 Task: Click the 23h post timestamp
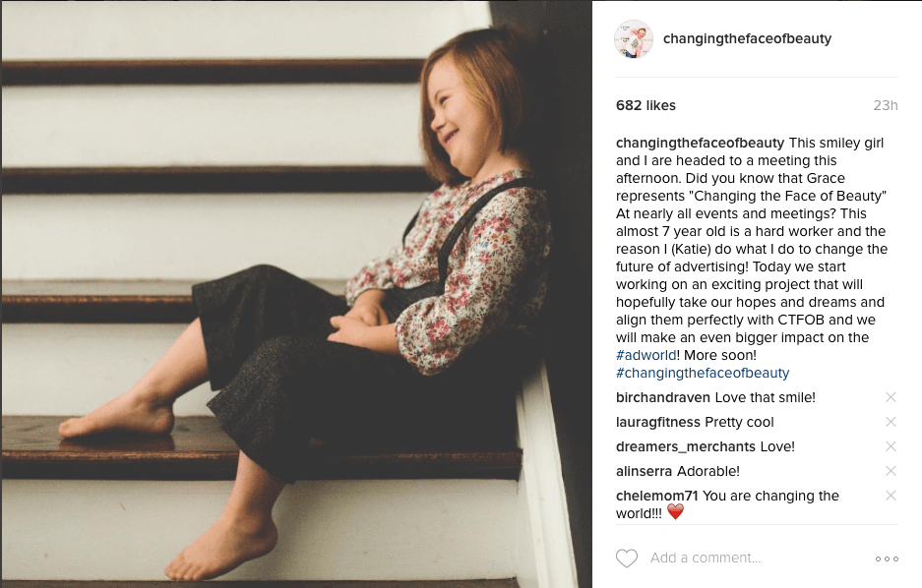(885, 106)
